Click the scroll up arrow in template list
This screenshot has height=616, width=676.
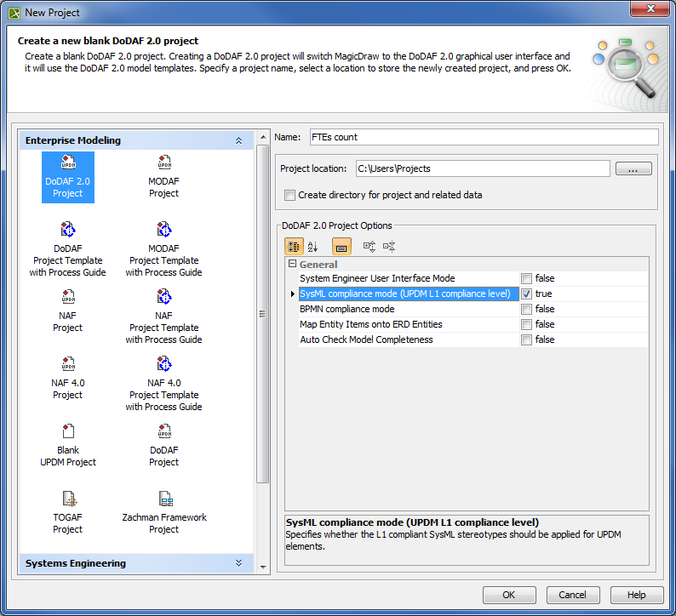point(263,138)
